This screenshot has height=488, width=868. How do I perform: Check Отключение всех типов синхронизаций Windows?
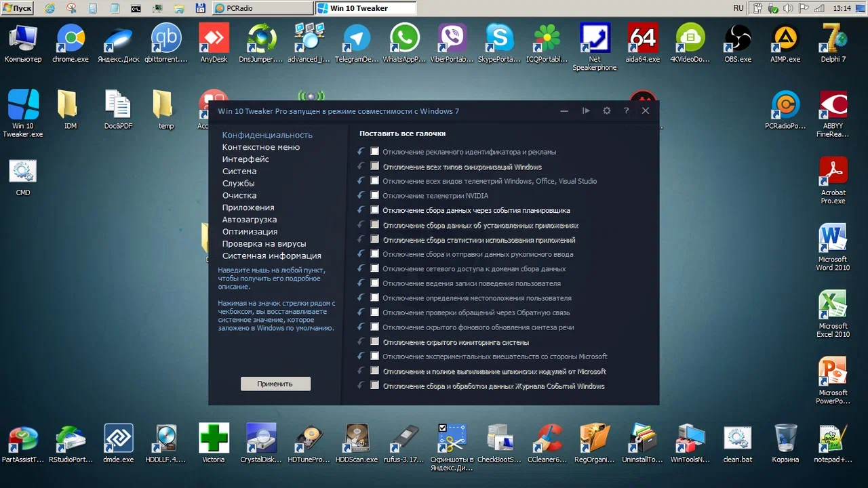pos(374,166)
